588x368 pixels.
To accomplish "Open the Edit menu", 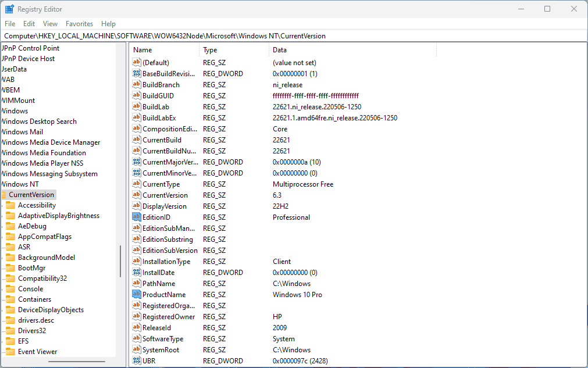I will (29, 24).
